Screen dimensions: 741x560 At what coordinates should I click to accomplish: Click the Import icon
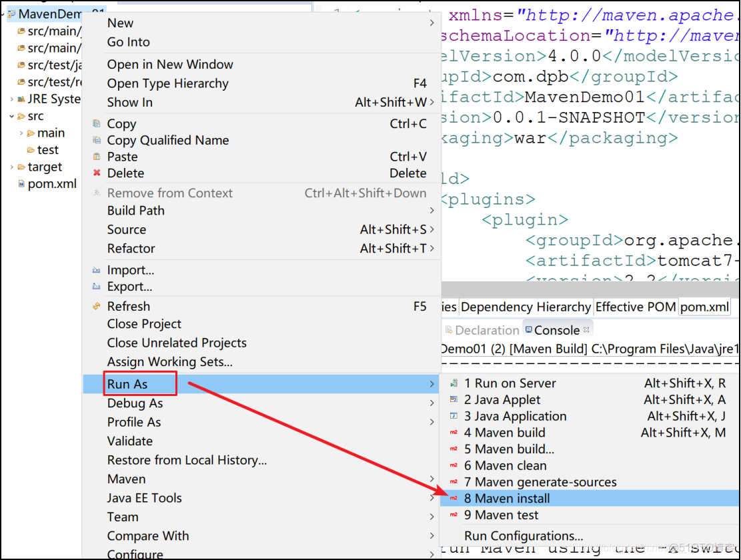click(97, 271)
